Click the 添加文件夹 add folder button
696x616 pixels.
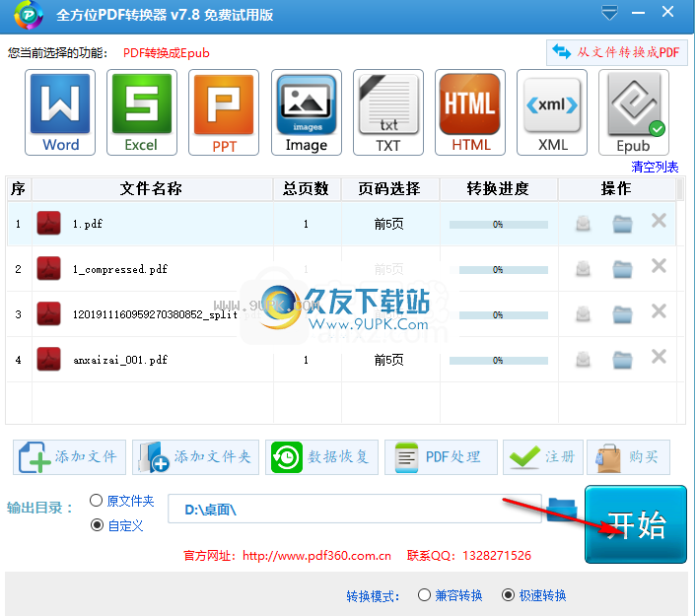point(196,457)
